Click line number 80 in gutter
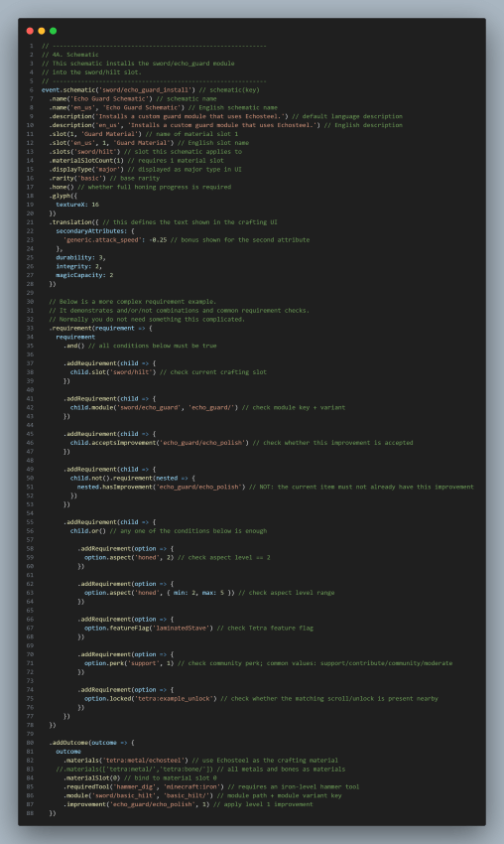Image resolution: width=504 pixels, height=844 pixels. pos(30,743)
